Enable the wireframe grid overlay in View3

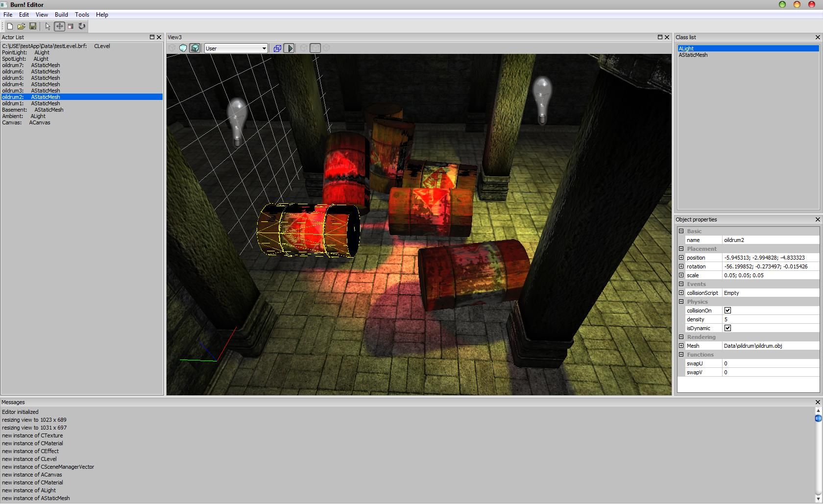click(277, 48)
